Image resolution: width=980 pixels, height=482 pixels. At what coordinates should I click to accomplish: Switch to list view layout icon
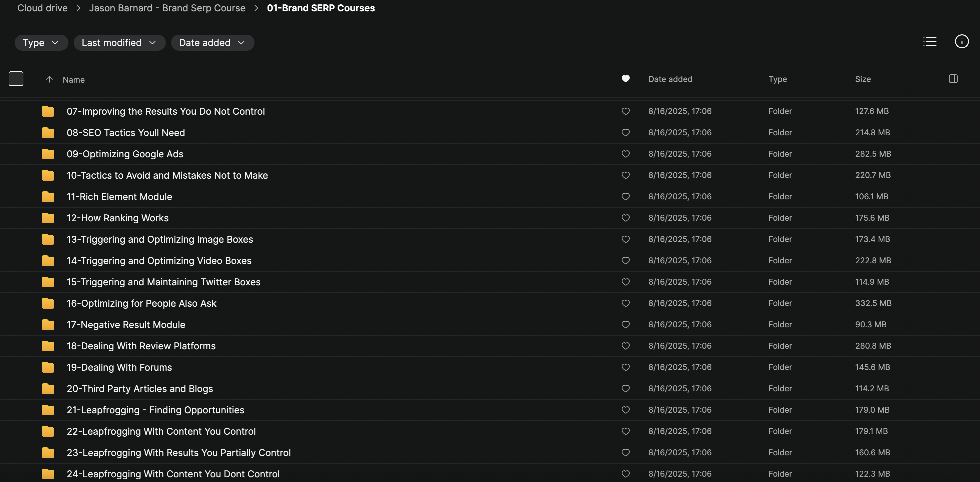(929, 41)
